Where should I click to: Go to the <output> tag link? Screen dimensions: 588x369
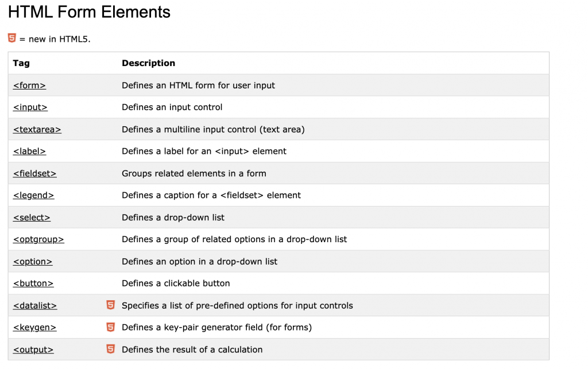pos(33,349)
